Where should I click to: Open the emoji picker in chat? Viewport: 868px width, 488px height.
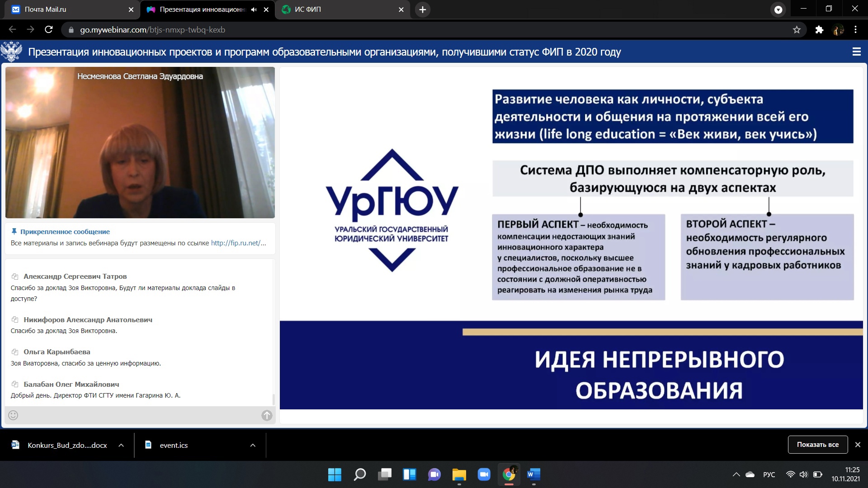pyautogui.click(x=13, y=415)
